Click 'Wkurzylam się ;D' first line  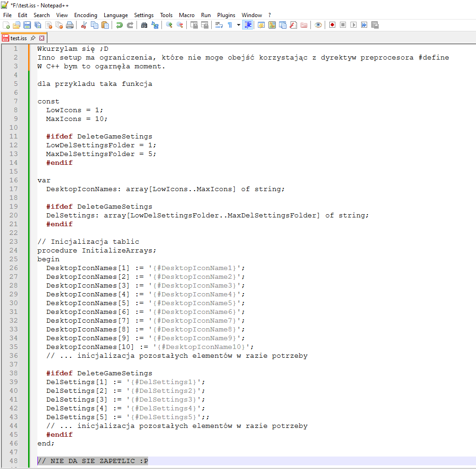pyautogui.click(x=73, y=48)
